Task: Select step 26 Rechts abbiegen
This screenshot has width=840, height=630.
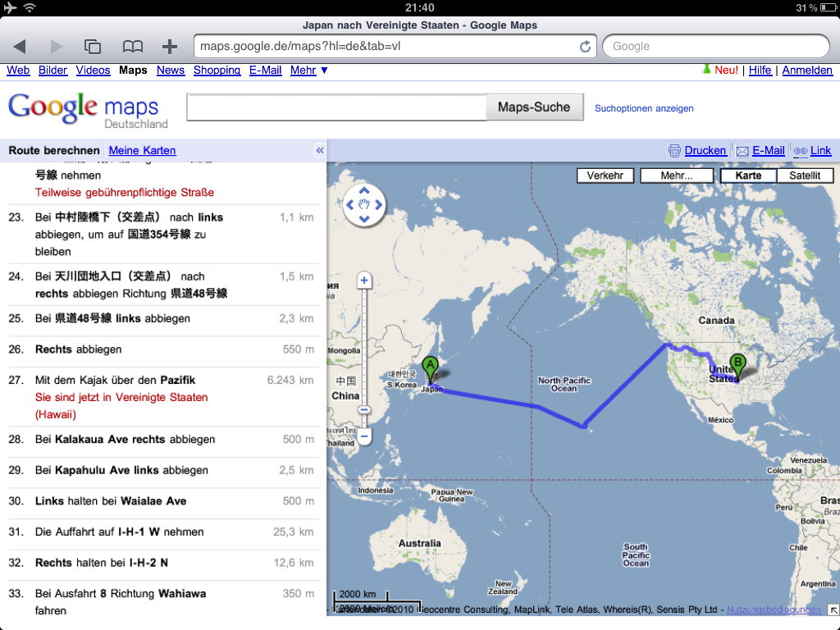Action: [163, 349]
